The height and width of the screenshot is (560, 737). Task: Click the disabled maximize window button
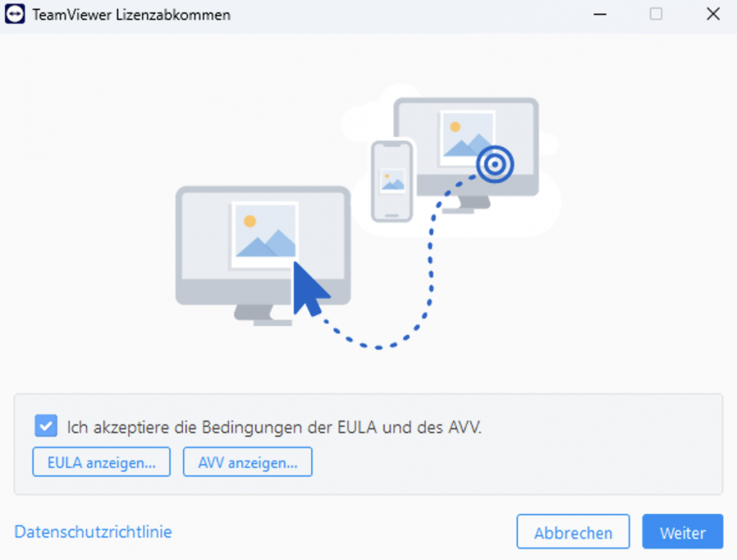click(x=656, y=14)
